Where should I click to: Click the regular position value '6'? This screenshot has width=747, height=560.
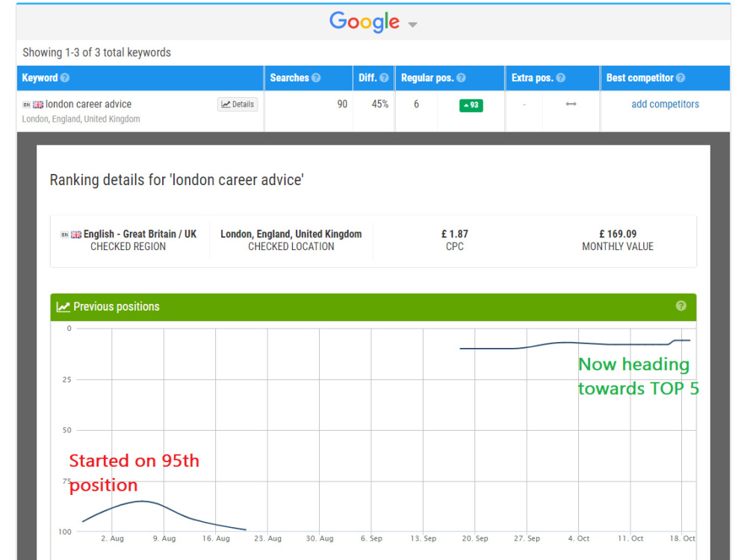(416, 105)
